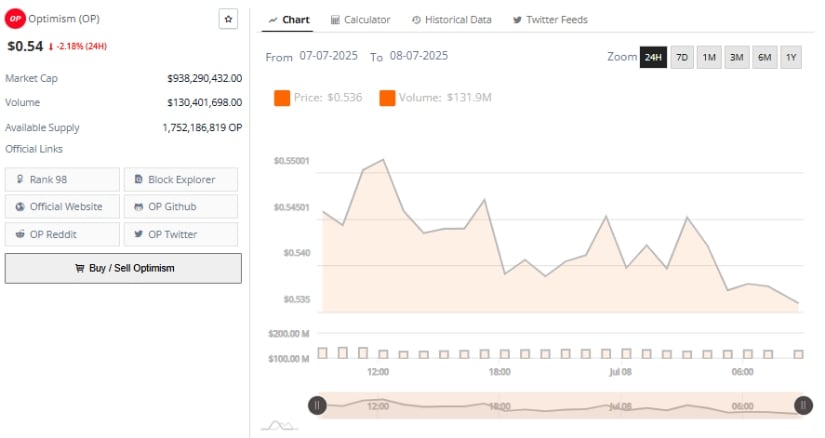This screenshot has height=438, width=825.
Task: Open the OP Github link
Action: click(180, 206)
